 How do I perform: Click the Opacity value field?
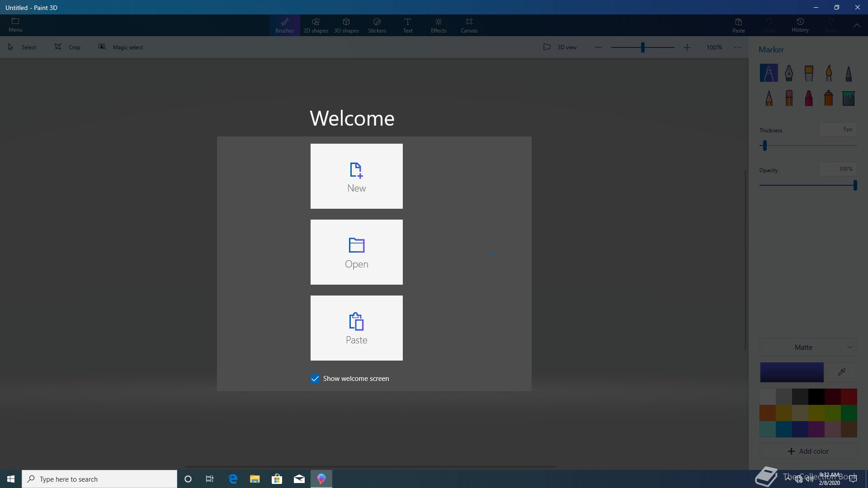coord(838,169)
